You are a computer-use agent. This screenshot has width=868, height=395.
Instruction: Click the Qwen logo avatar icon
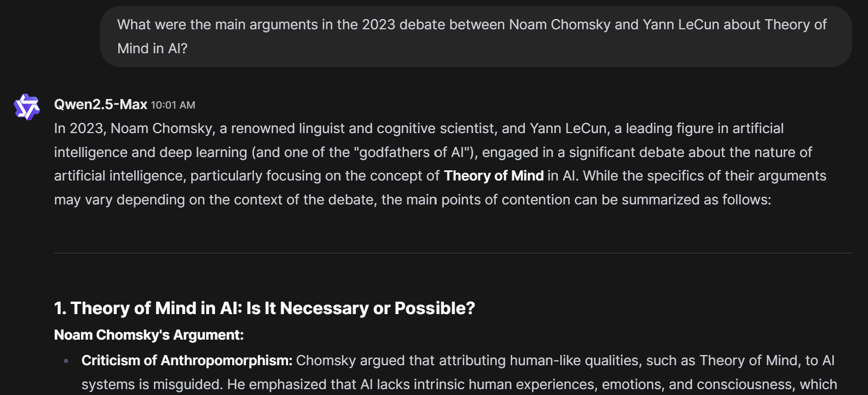point(27,106)
